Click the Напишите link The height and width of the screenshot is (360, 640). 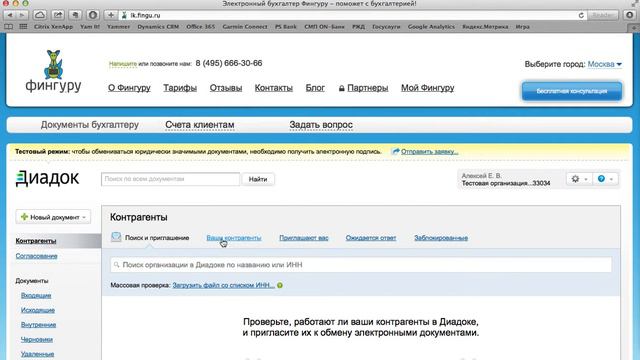tap(122, 64)
